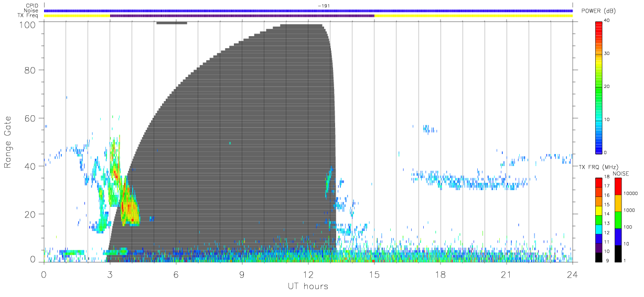Click the 12 tick on the UT hours axis

[x=308, y=274]
